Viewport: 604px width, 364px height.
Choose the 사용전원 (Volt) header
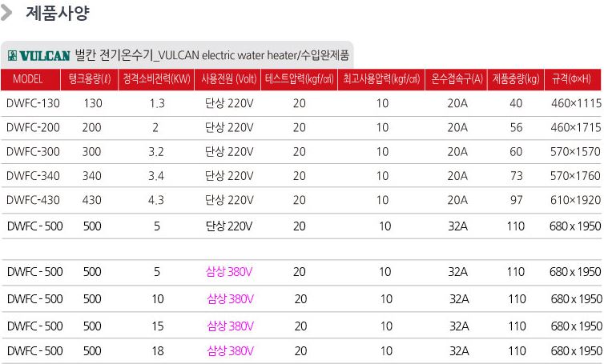pyautogui.click(x=229, y=79)
